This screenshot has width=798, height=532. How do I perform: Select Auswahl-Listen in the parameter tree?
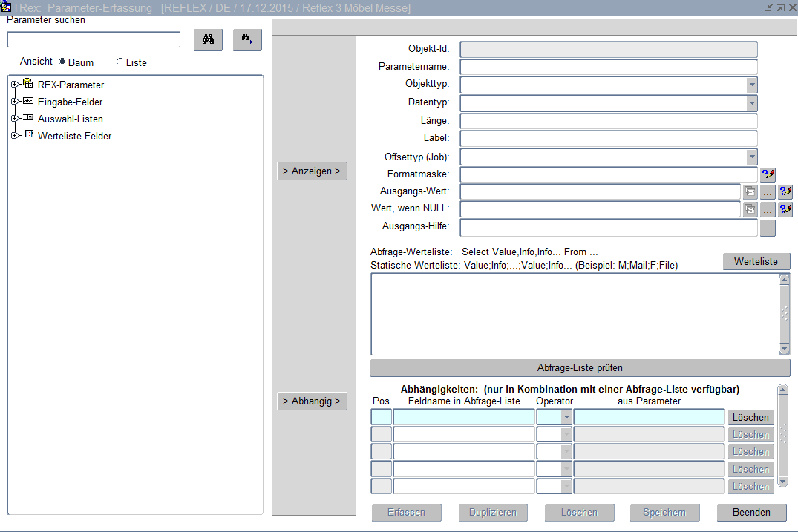pos(70,119)
